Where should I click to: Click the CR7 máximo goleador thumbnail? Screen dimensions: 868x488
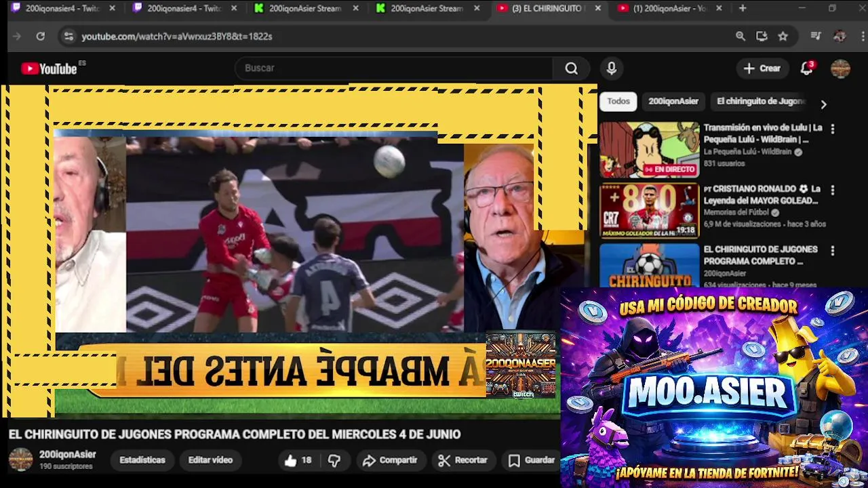click(649, 211)
